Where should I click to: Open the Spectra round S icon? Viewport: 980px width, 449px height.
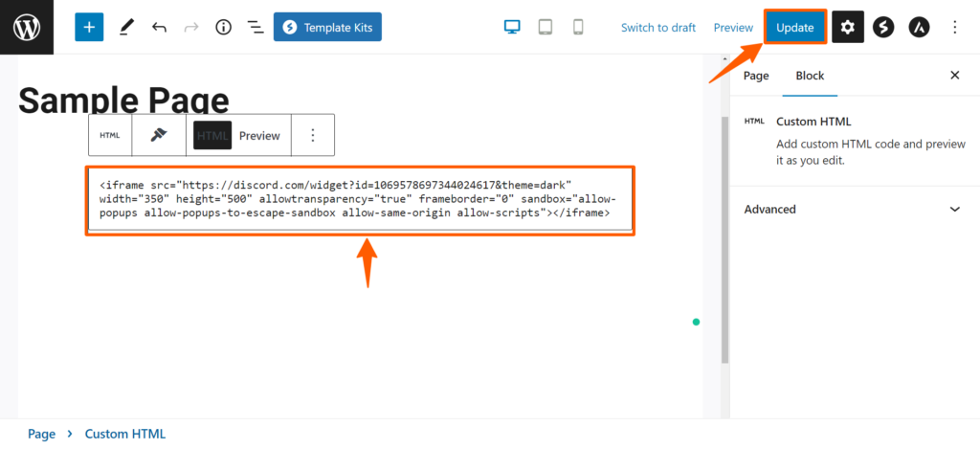(883, 28)
